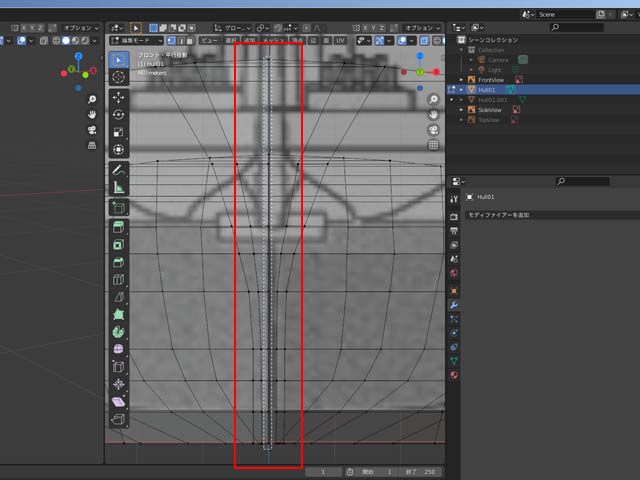This screenshot has height=480, width=640.
Task: Toggle camera view in front viewport
Action: (433, 130)
